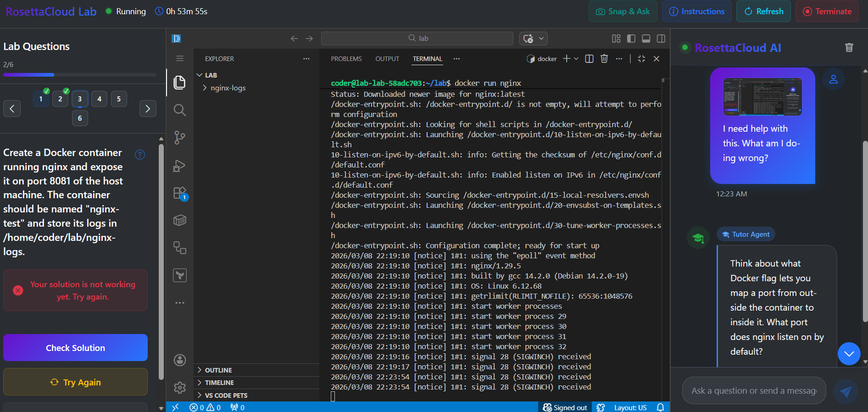868x412 pixels.
Task: Click the Refresh button
Action: click(763, 11)
